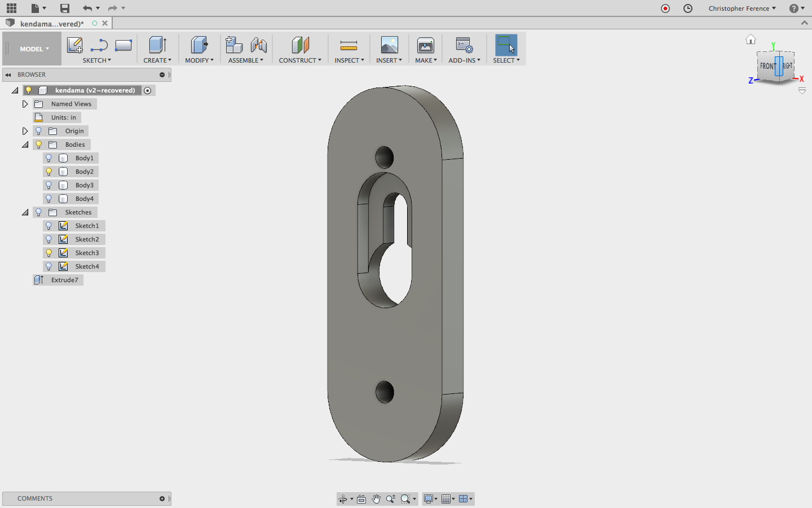
Task: Collapse the Sketches folder
Action: [x=25, y=212]
